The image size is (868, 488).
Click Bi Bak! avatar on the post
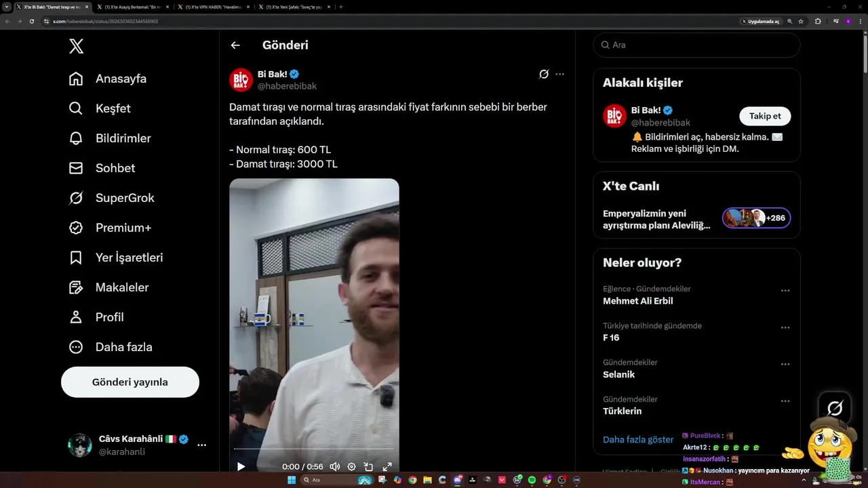point(241,80)
